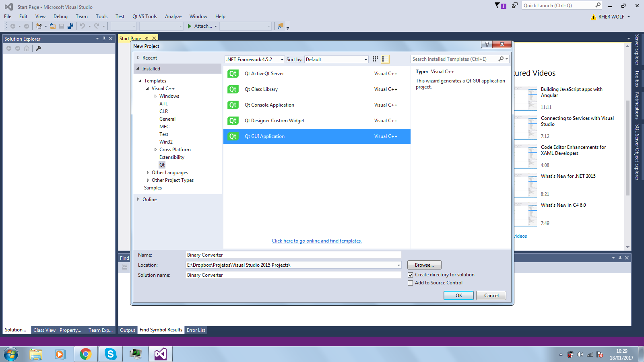Open the Analyze menu
This screenshot has height=362, width=644.
pos(173,16)
